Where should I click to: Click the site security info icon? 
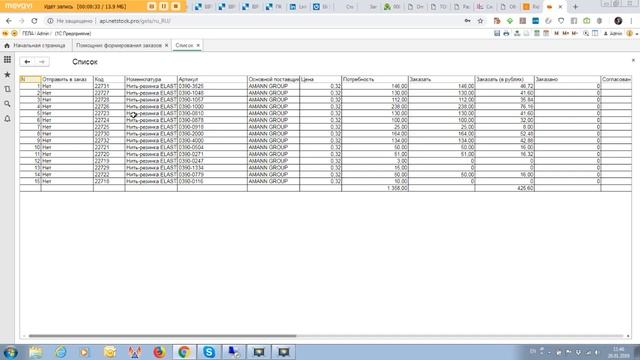pyautogui.click(x=50, y=21)
